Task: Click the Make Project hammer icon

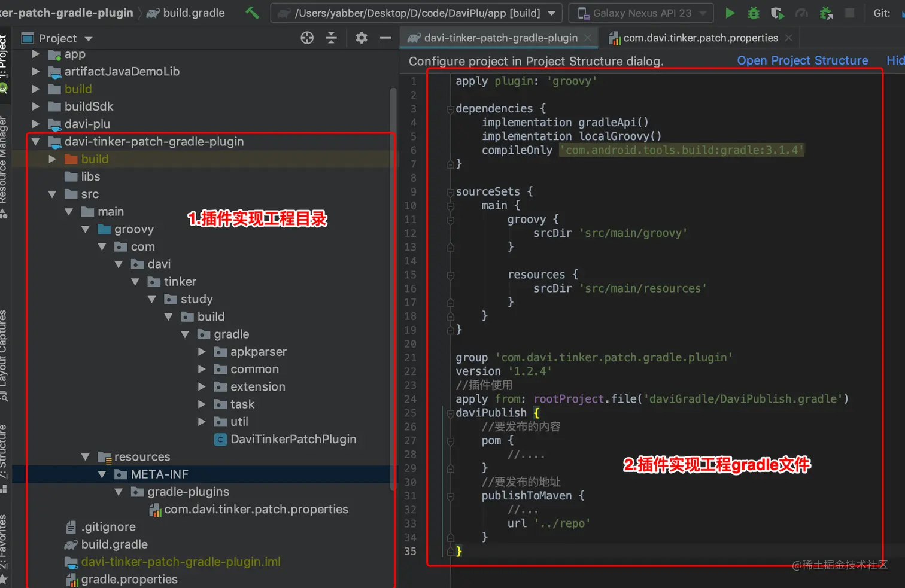Action: [x=253, y=13]
